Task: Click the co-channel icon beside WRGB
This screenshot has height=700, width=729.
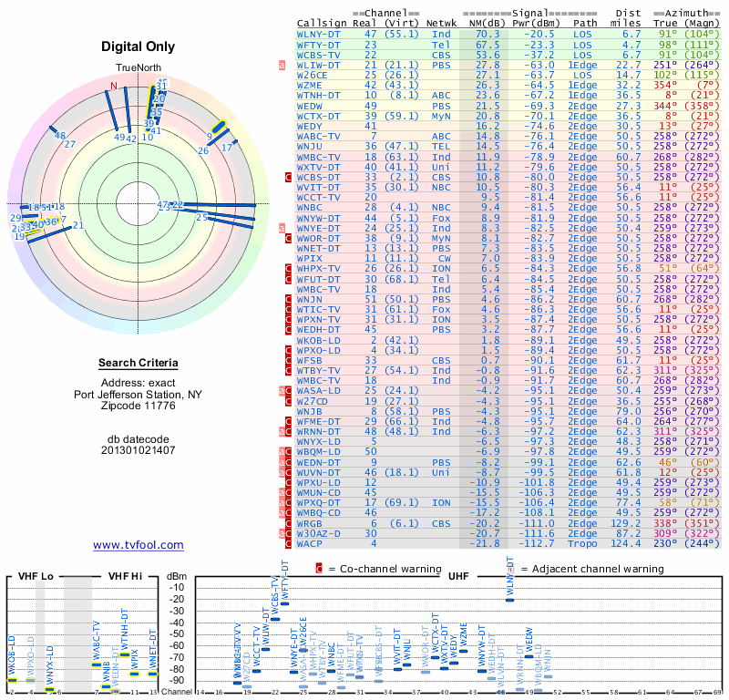Action: click(x=288, y=523)
